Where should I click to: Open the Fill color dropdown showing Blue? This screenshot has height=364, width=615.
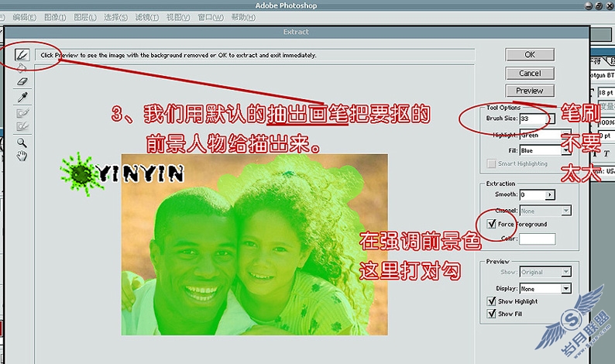(x=565, y=150)
